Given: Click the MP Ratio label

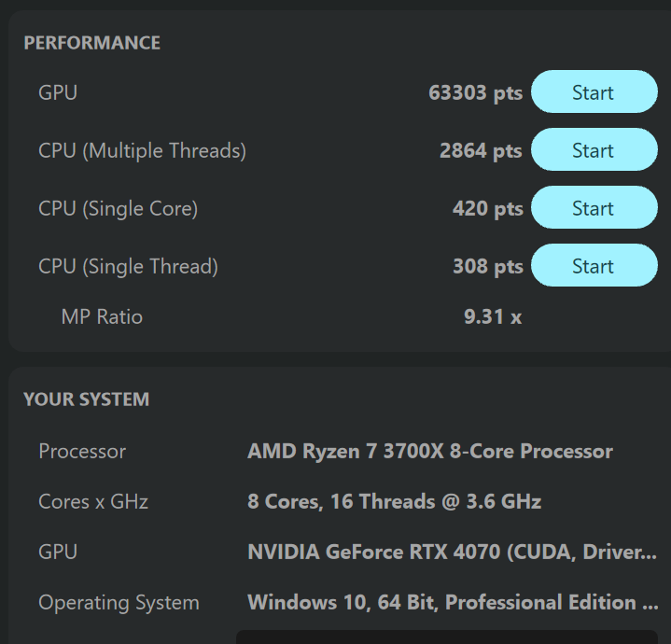Looking at the screenshot, I should [x=102, y=317].
